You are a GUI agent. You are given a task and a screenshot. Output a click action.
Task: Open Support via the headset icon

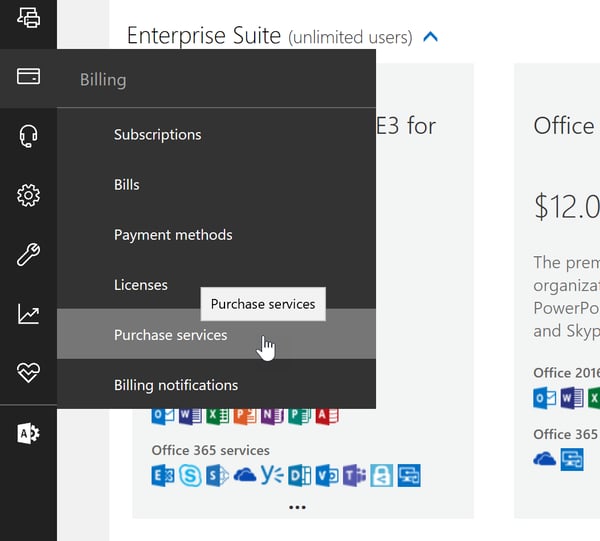click(28, 136)
